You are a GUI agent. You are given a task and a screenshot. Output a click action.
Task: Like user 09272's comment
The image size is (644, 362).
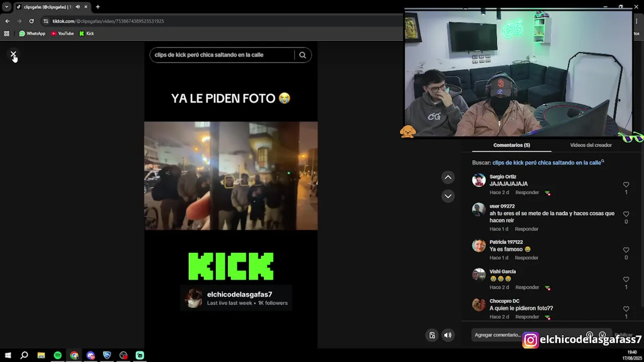coord(626,214)
